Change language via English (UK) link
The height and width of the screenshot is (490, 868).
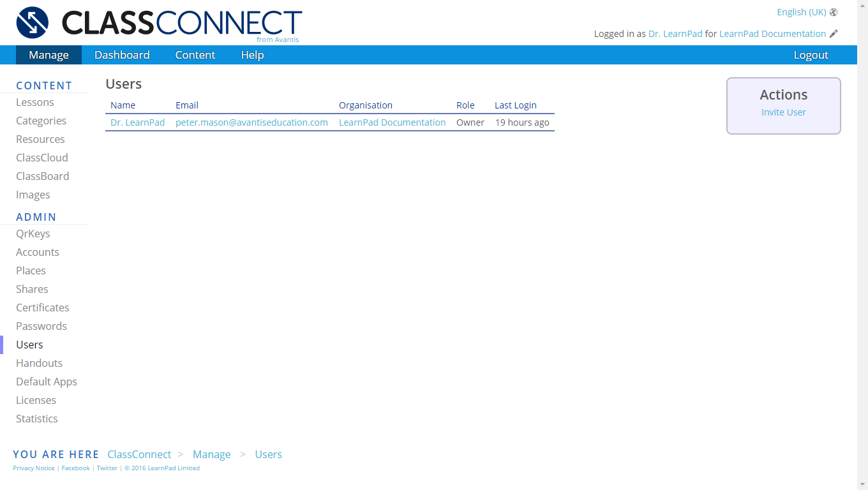coord(801,12)
